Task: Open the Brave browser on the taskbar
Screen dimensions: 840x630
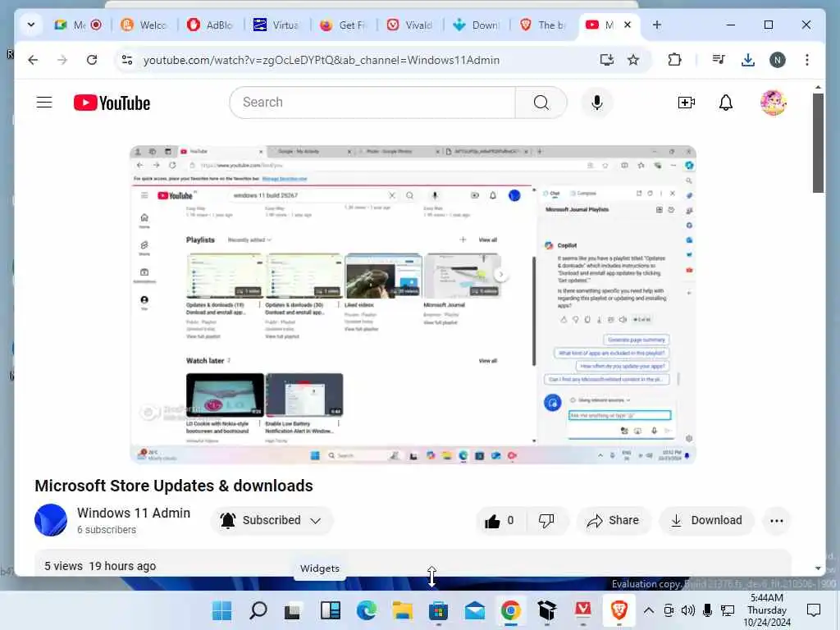Action: point(619,610)
